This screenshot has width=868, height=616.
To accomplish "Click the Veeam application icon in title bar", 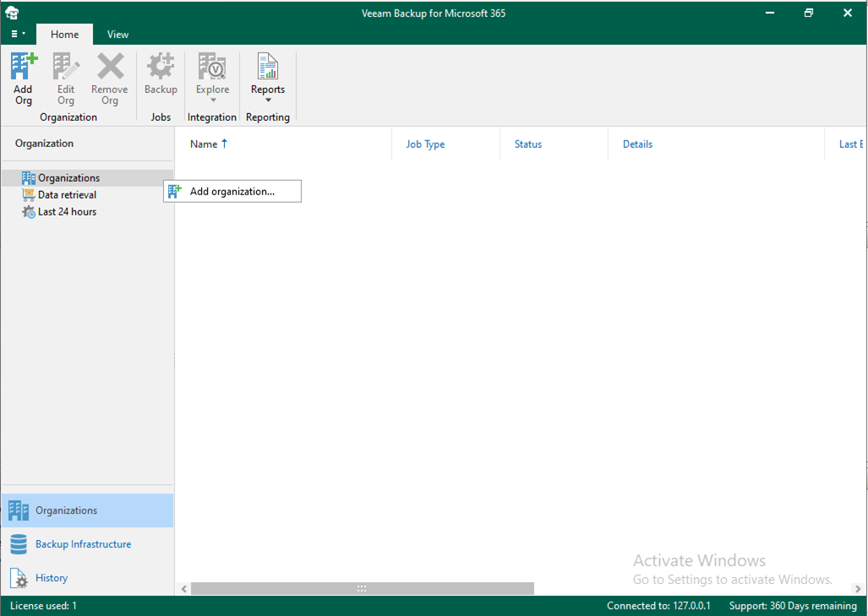I will (12, 13).
